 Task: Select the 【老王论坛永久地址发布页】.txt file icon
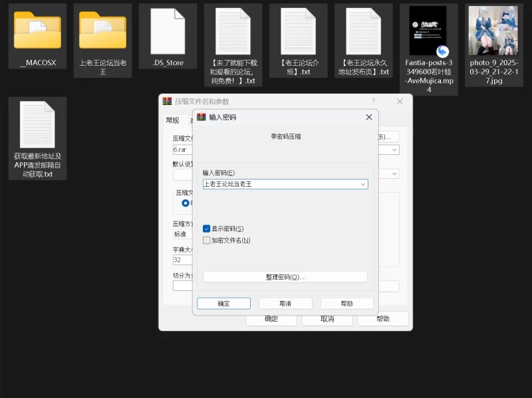pyautogui.click(x=363, y=31)
